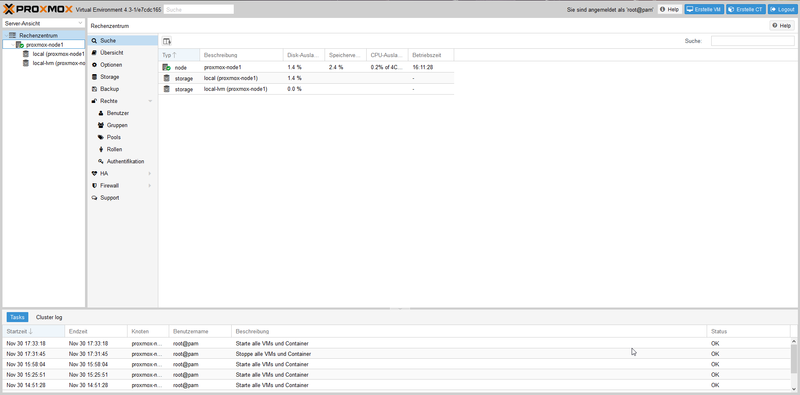
Task: Select the Suche menu entry
Action: click(x=122, y=40)
